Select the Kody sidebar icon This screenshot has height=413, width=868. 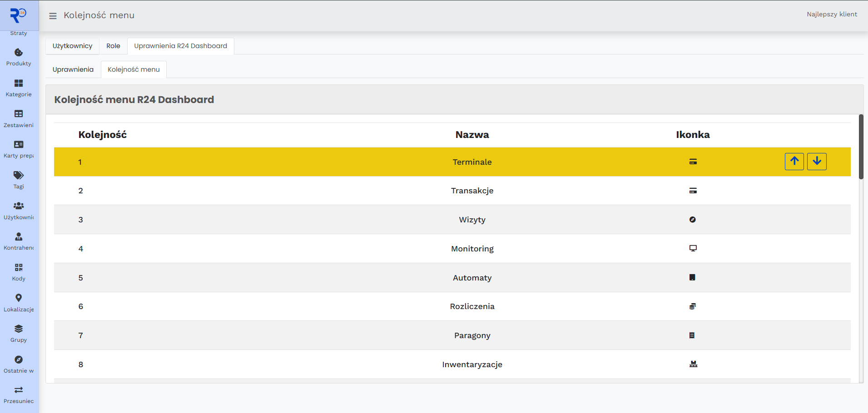tap(18, 267)
